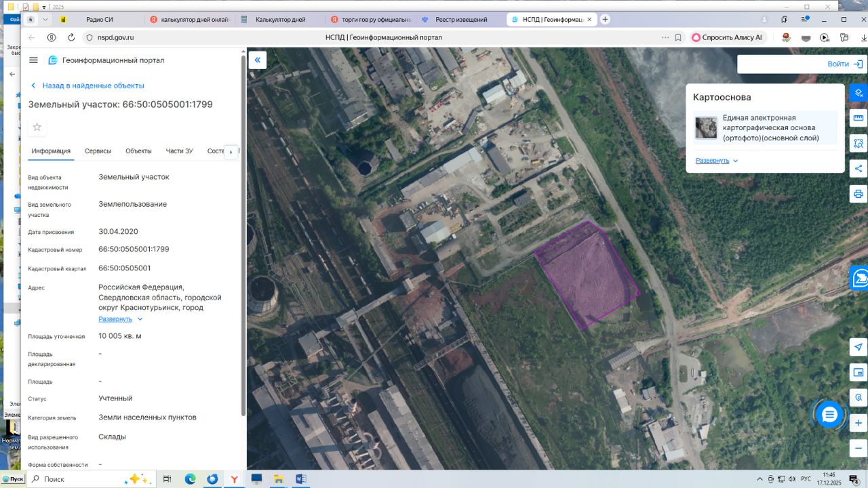Click the status value Учтенный

(115, 399)
